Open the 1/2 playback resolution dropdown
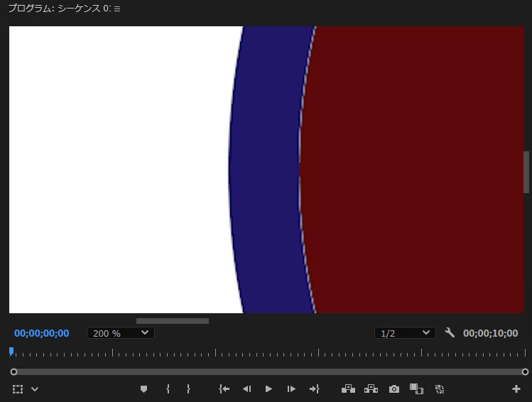The width and height of the screenshot is (532, 402). 405,333
